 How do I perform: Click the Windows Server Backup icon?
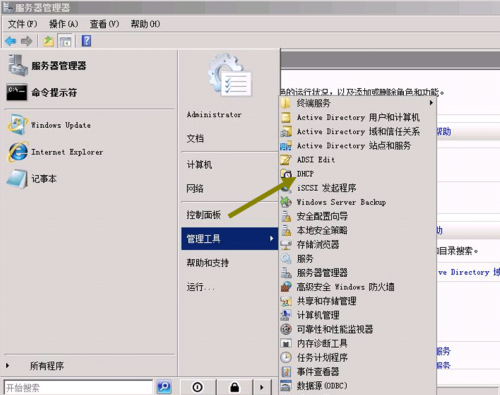tap(286, 202)
